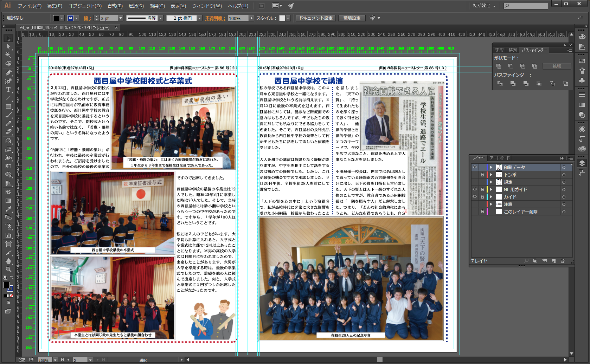Select the Line Segment tool
The width and height of the screenshot is (590, 364).
click(8, 98)
